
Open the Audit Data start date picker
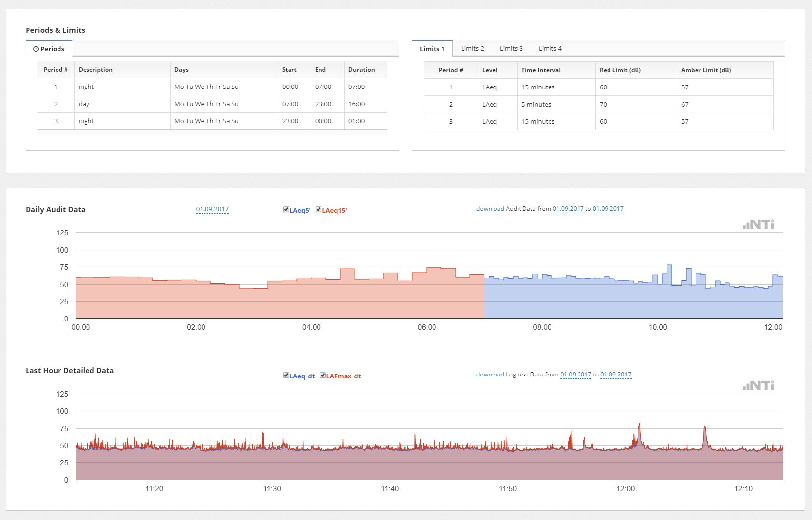568,209
